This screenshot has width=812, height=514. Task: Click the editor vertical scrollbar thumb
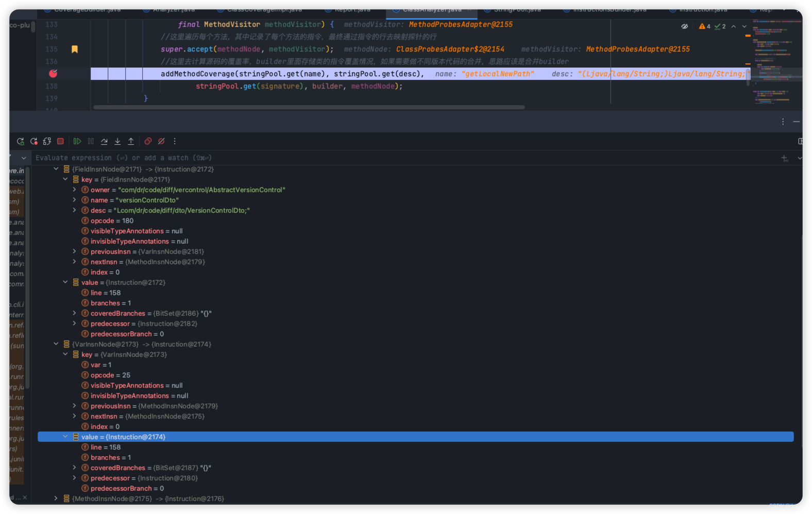[748, 78]
